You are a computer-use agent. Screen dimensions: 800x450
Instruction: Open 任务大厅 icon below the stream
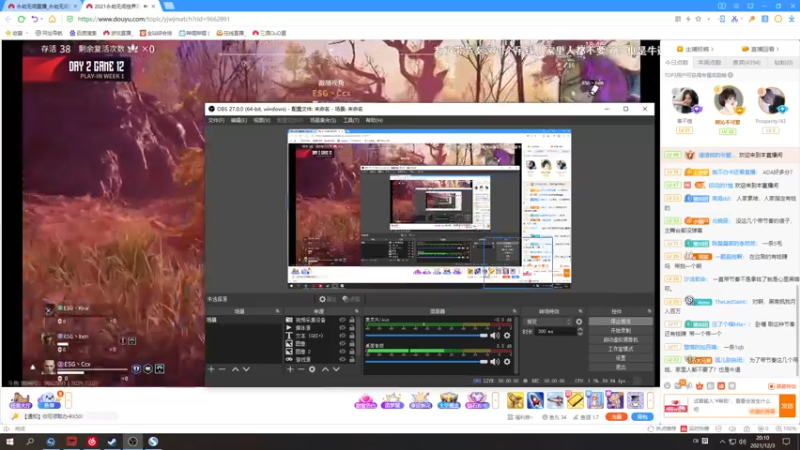[x=20, y=401]
